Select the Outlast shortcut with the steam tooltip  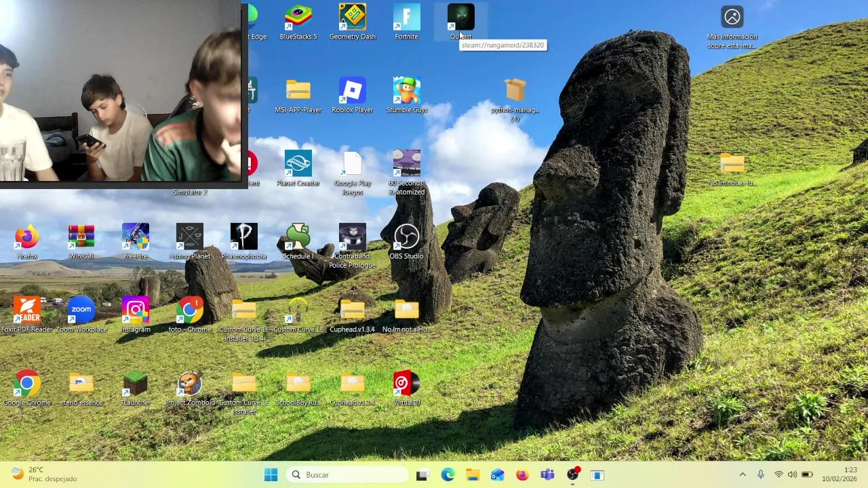coord(461,22)
